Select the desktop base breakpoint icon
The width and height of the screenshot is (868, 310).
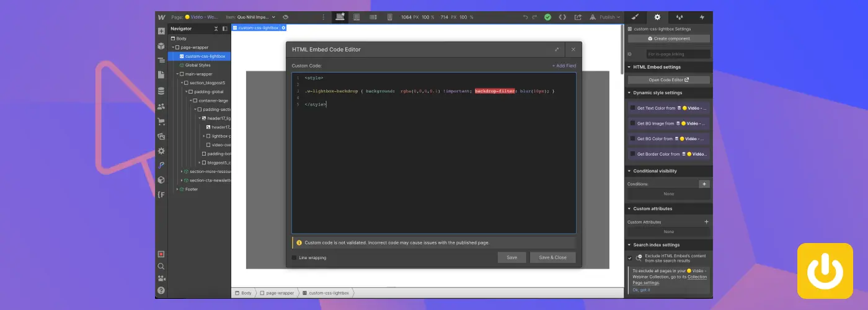(x=340, y=17)
